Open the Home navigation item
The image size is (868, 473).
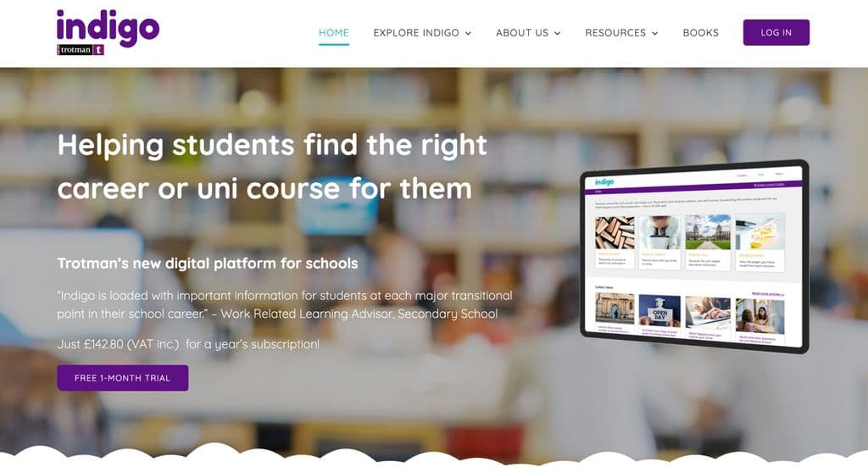coord(334,33)
